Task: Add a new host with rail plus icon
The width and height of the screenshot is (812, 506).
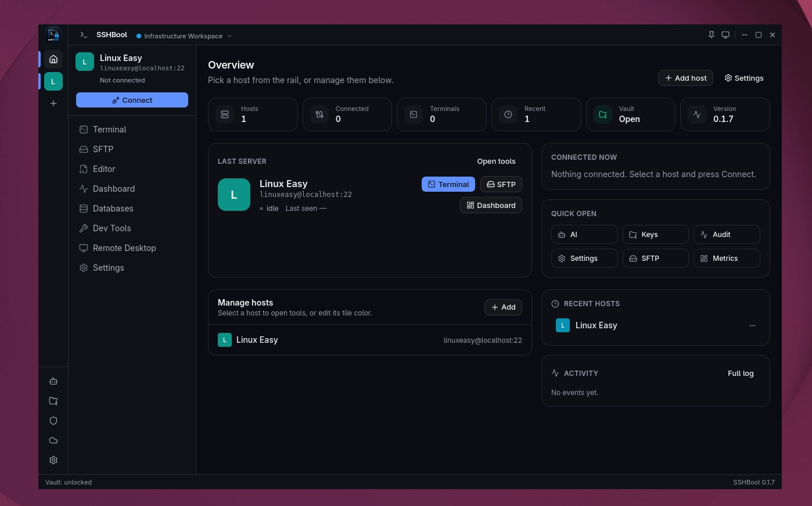Action: (53, 103)
